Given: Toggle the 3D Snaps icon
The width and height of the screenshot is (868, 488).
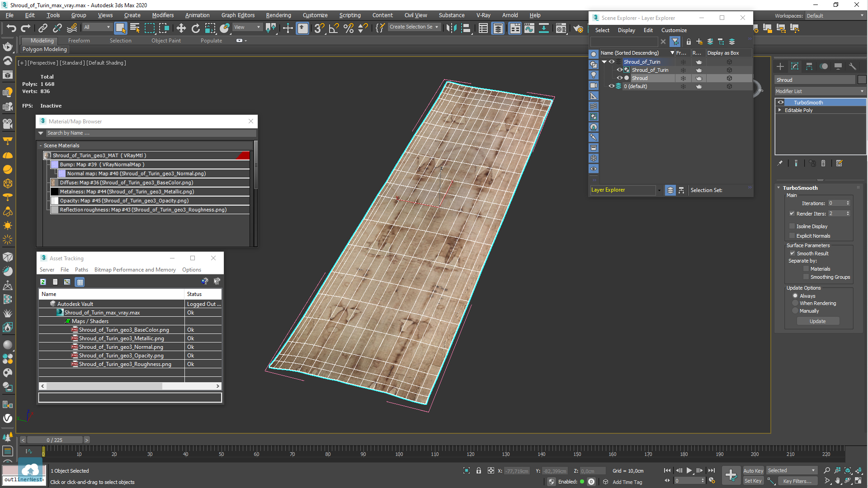Looking at the screenshot, I should click(319, 28).
